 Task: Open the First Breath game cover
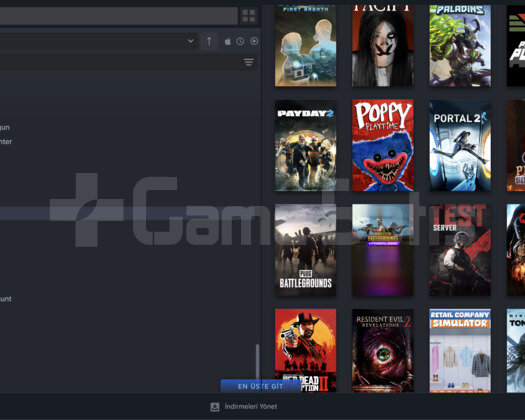pos(305,46)
